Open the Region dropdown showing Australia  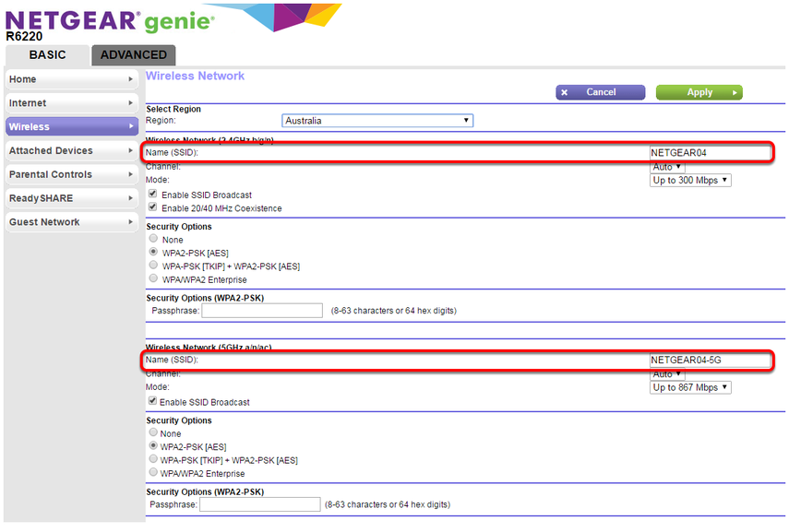(377, 121)
